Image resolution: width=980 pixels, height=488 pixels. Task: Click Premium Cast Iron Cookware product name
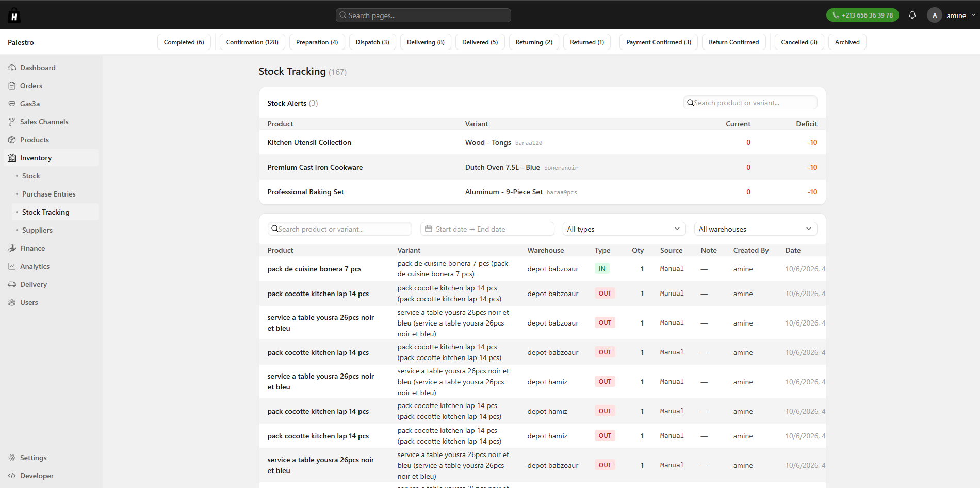click(315, 167)
